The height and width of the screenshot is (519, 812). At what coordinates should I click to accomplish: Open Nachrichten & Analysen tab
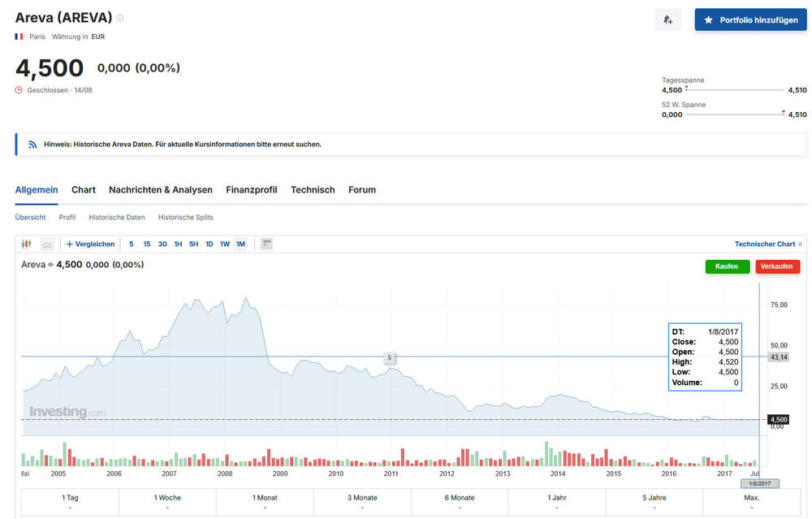click(161, 189)
